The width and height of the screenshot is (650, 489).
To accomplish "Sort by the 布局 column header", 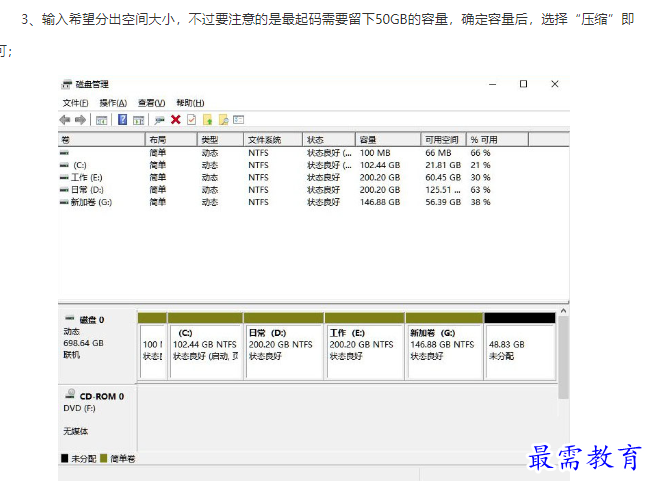I will coord(171,140).
